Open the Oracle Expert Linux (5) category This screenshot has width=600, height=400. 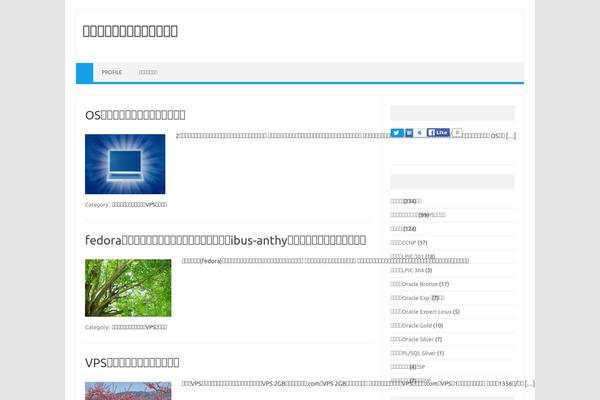pyautogui.click(x=425, y=312)
